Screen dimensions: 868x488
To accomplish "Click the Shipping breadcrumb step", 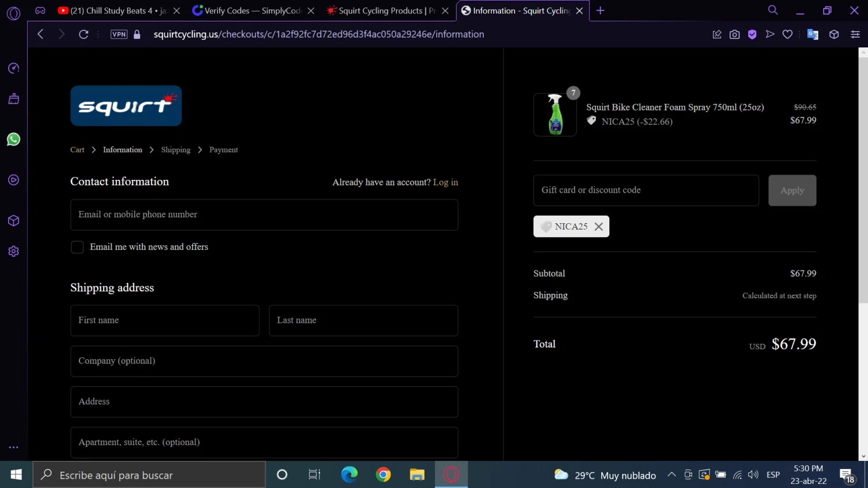I will click(x=175, y=150).
